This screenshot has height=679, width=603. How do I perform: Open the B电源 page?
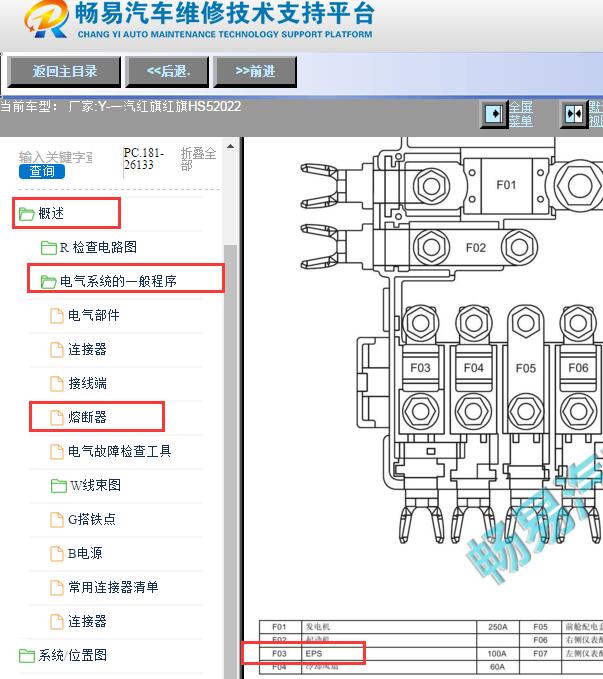pos(85,553)
